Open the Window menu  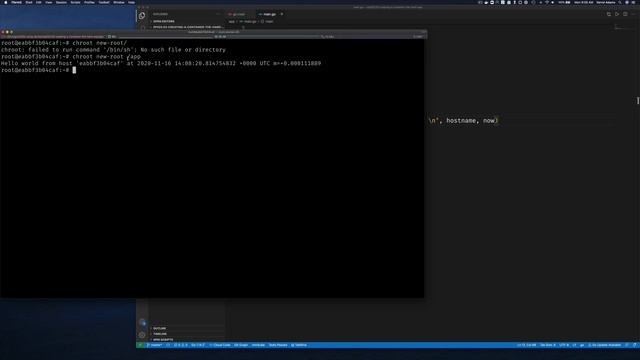coord(119,2)
